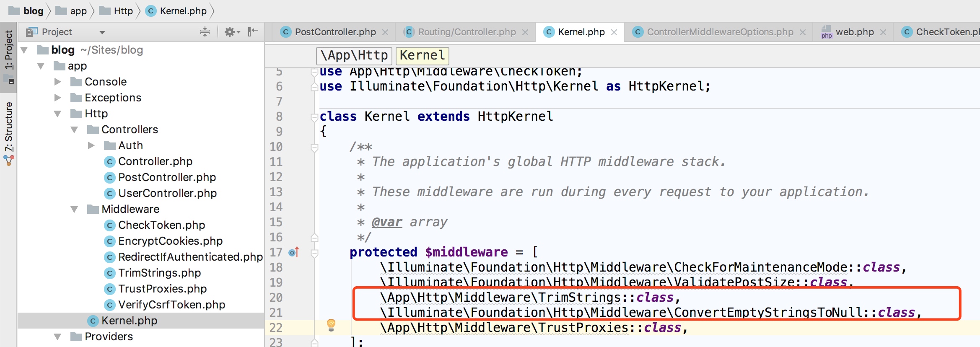Click the Structure tool window icon
The width and height of the screenshot is (980, 347).
(x=9, y=160)
